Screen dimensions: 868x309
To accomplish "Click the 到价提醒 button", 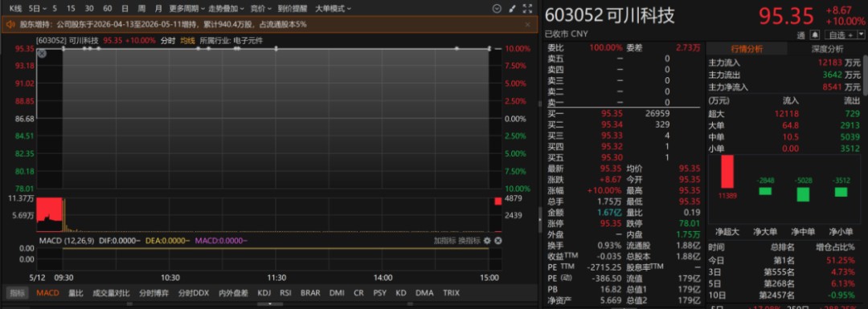I will (293, 9).
